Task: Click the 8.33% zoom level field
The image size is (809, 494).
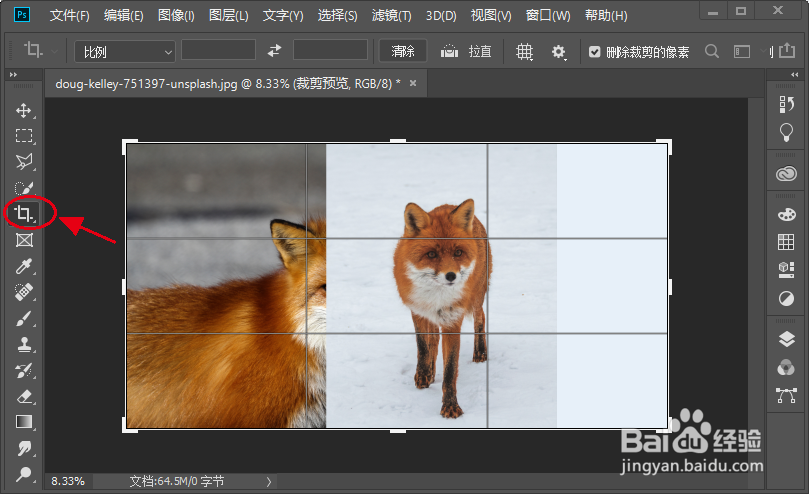Action: click(68, 481)
